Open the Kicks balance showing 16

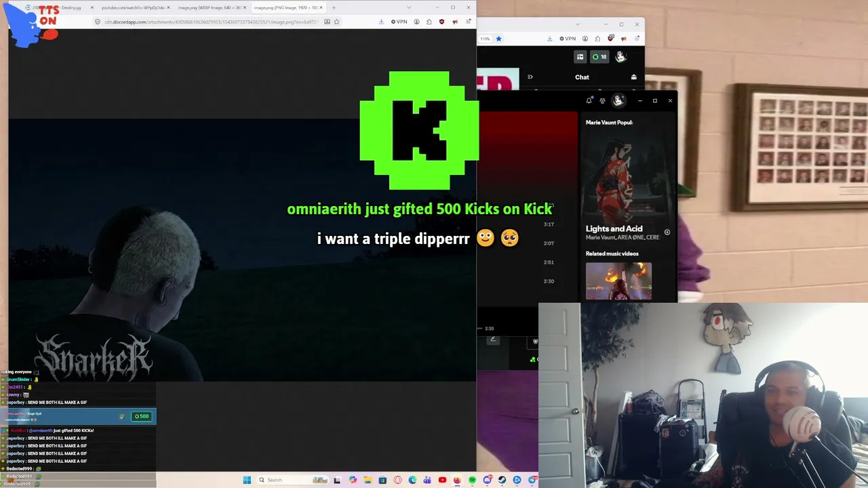click(x=599, y=57)
